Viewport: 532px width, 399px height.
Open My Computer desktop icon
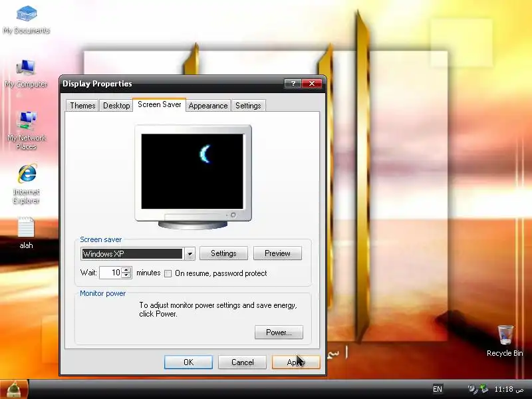26,73
